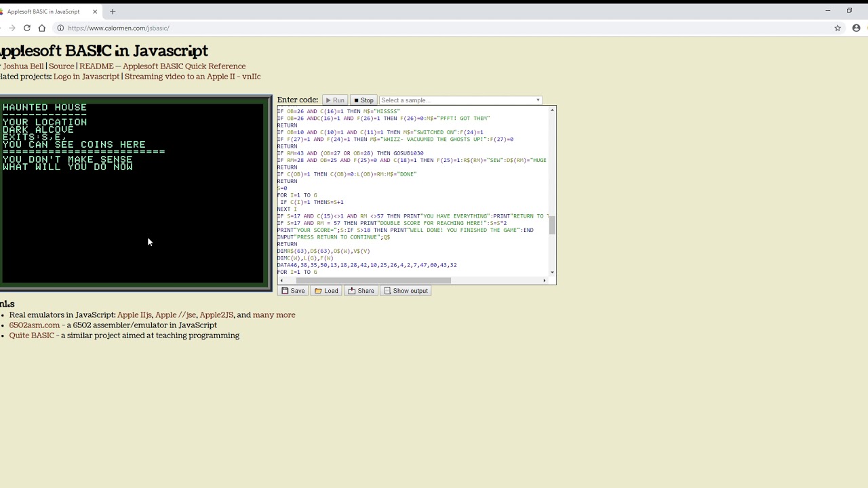
Task: Restore down the browser window
Action: (849, 11)
